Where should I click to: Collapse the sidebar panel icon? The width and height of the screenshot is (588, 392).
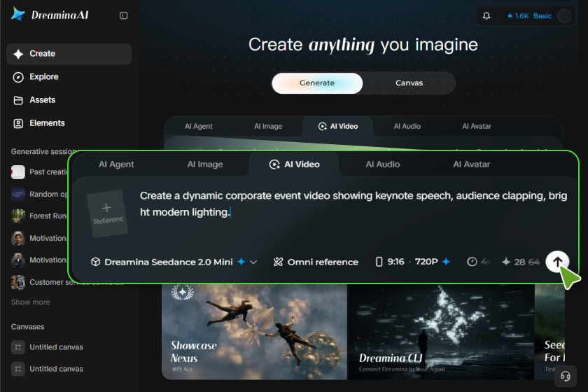tap(123, 15)
